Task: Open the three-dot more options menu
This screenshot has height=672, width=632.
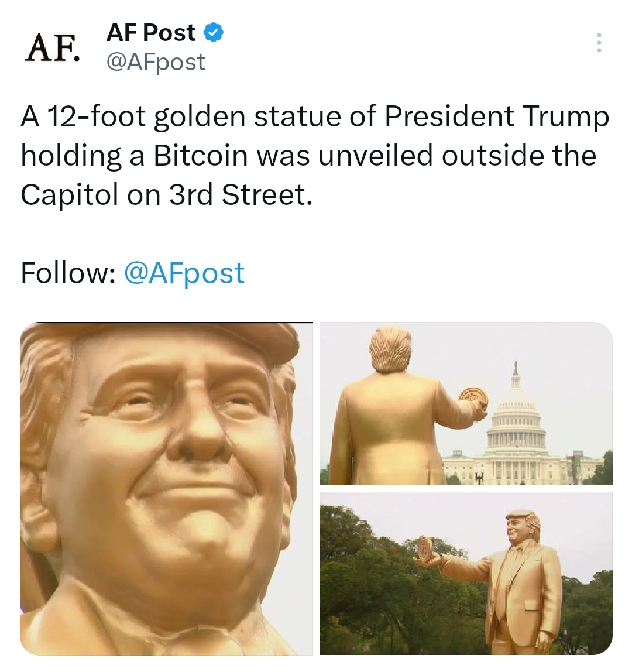Action: tap(599, 42)
